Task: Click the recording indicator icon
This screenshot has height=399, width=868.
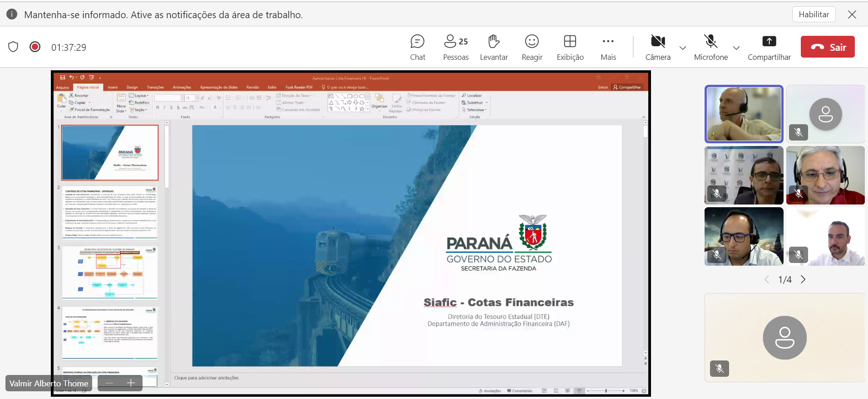Action: tap(35, 47)
